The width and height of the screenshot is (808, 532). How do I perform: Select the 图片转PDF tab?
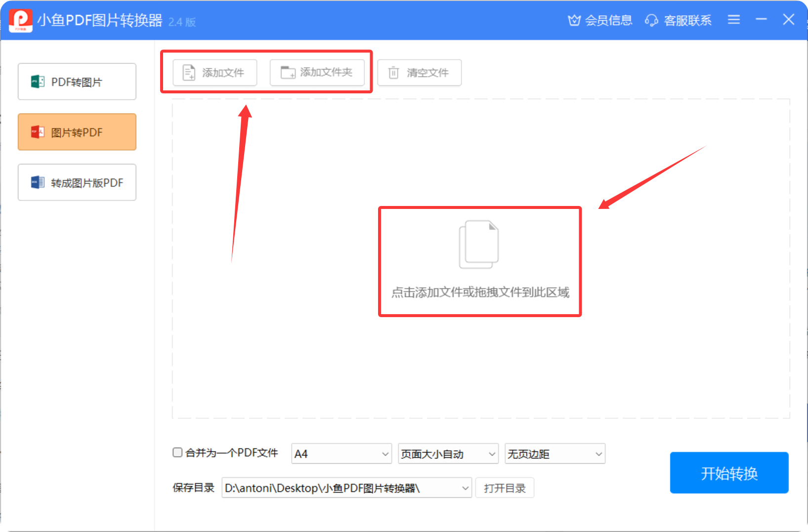tap(77, 132)
